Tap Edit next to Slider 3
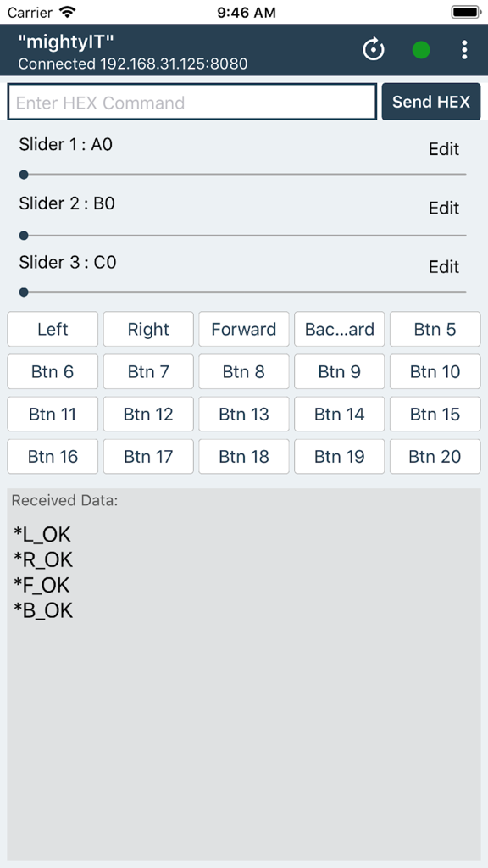This screenshot has width=488, height=868. (444, 267)
